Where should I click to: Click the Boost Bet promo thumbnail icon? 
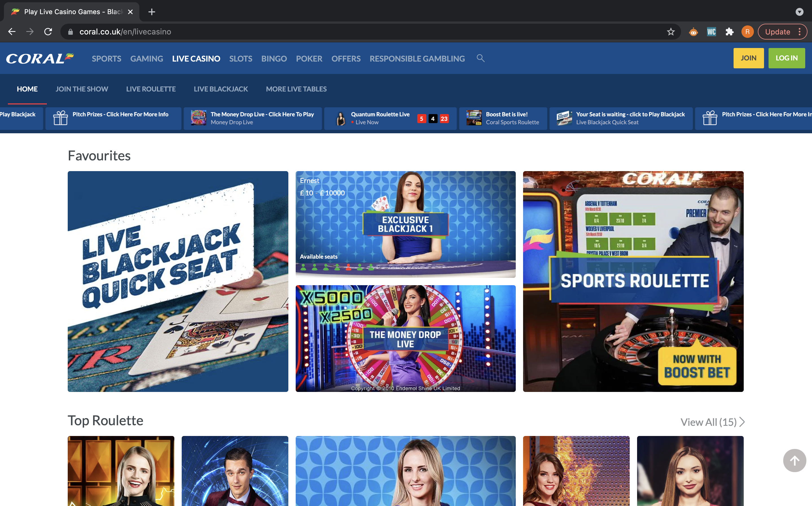coord(474,118)
